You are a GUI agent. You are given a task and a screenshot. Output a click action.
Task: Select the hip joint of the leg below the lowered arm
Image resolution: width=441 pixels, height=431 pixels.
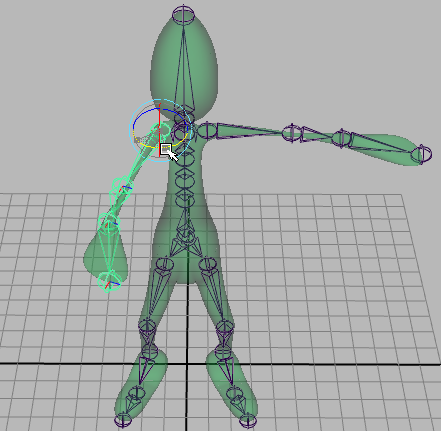[x=165, y=264]
